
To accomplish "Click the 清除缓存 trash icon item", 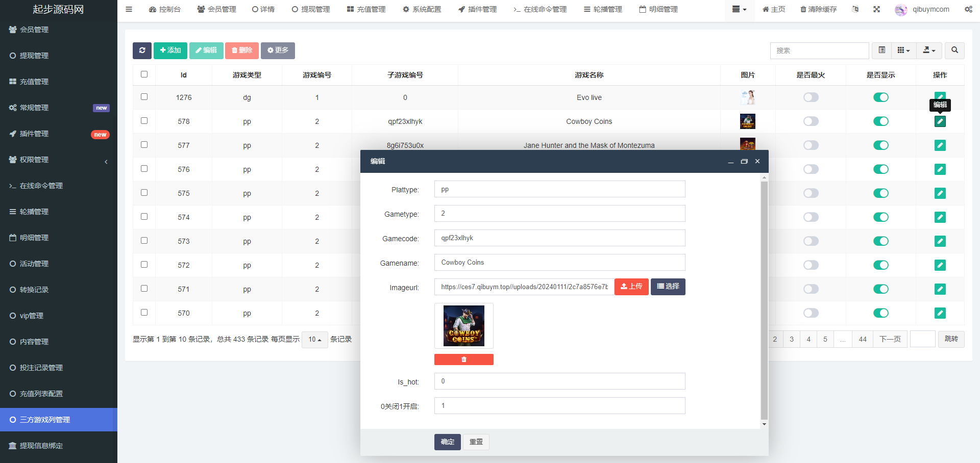I will pos(818,9).
